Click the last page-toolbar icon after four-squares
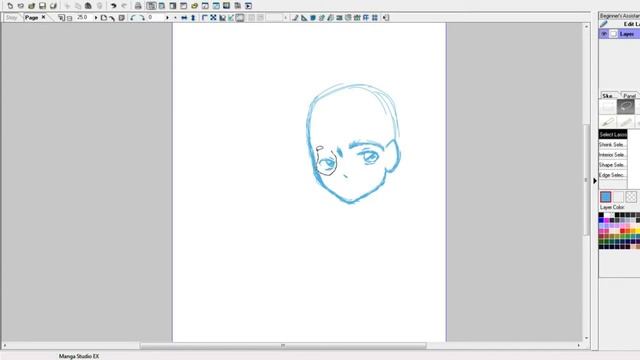Screen dimensions: 640x360 [x=386, y=18]
